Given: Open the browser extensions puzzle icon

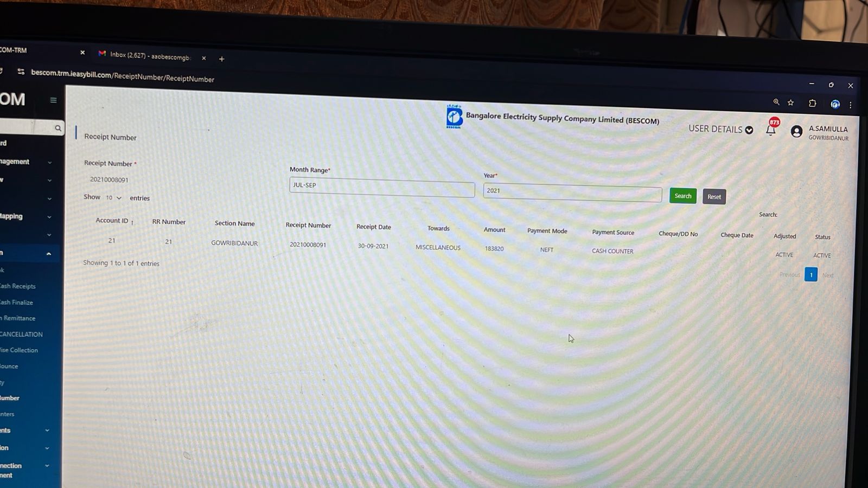Looking at the screenshot, I should point(812,103).
